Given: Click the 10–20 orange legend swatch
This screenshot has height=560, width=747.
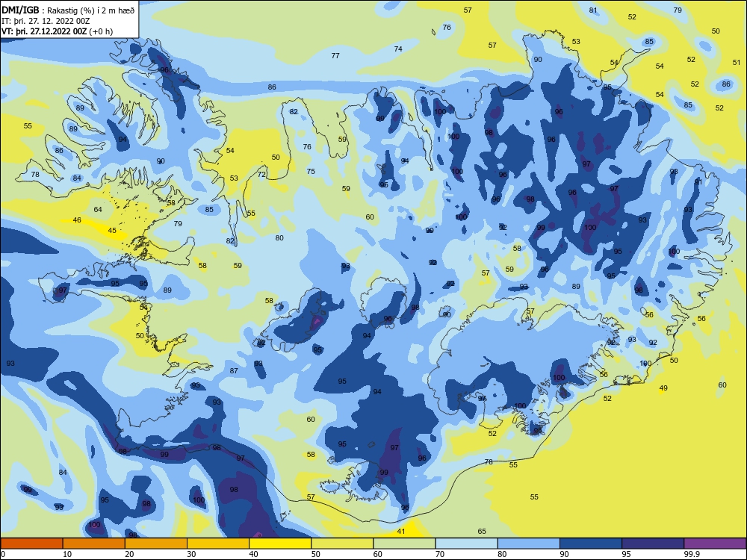Looking at the screenshot, I should (94, 544).
